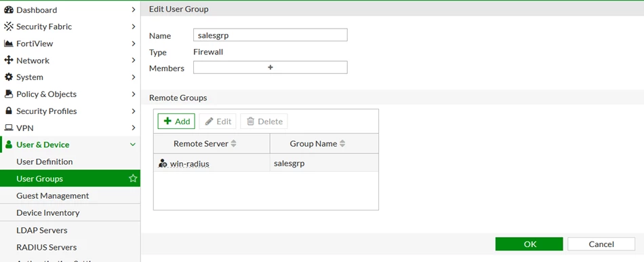
Task: Click the System gear icon
Action: coord(9,77)
